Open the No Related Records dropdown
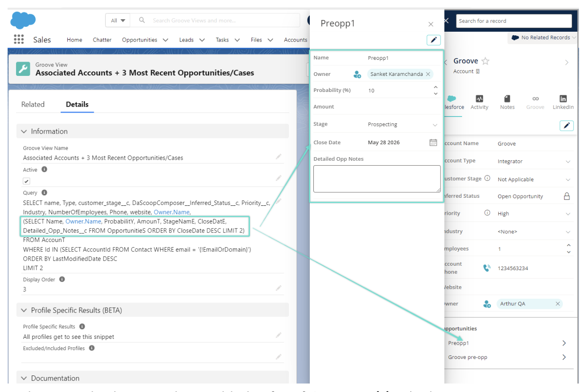This screenshot has height=392, width=583. pos(543,38)
